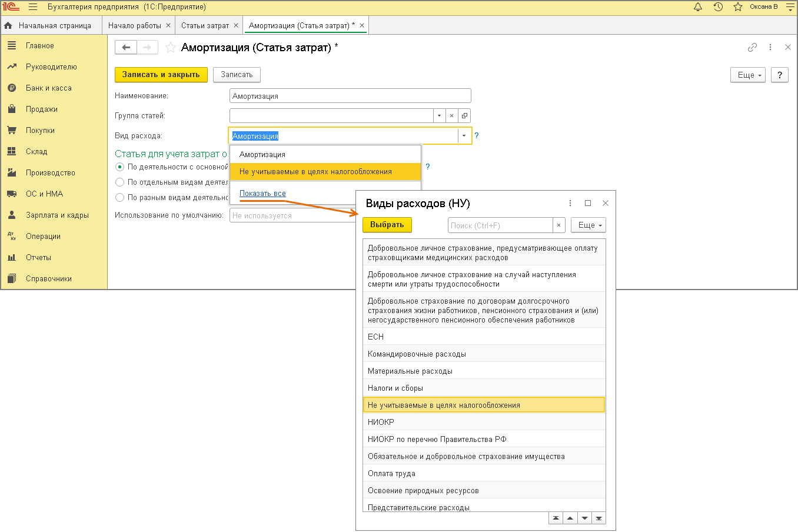Open selected Группа статей item icon
This screenshot has width=798, height=532.
pyautogui.click(x=464, y=115)
